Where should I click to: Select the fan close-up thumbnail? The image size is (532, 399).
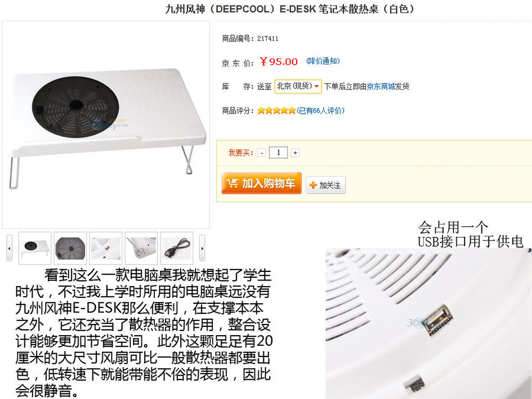click(70, 248)
